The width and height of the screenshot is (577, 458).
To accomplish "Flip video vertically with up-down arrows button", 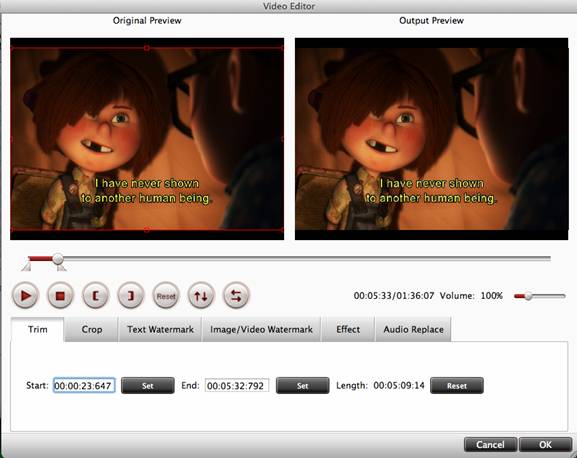I will tap(201, 295).
